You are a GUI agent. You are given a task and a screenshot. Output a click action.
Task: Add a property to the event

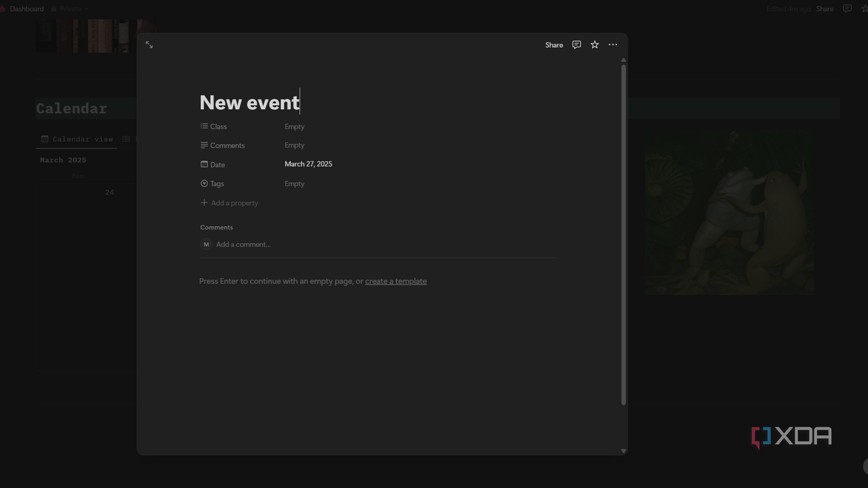tap(229, 203)
